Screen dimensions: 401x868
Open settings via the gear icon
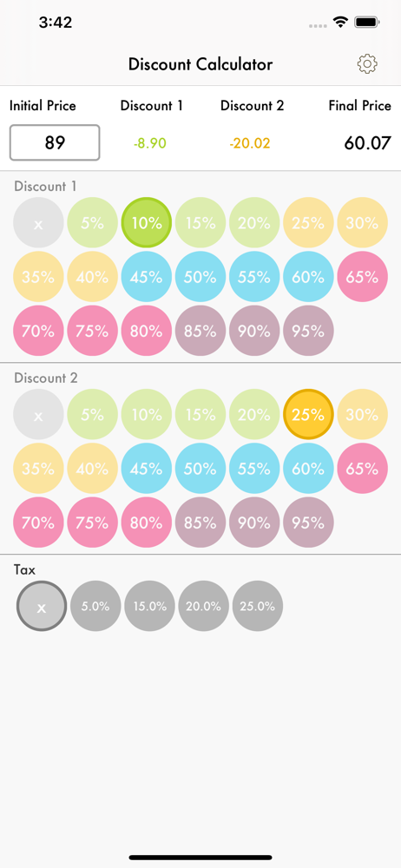click(x=366, y=64)
